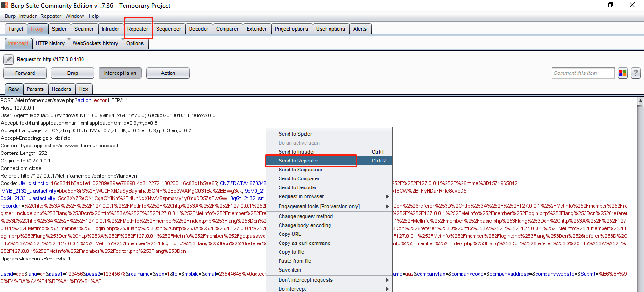Show the Headers request view
Screen dimensions: 644x292
61,89
